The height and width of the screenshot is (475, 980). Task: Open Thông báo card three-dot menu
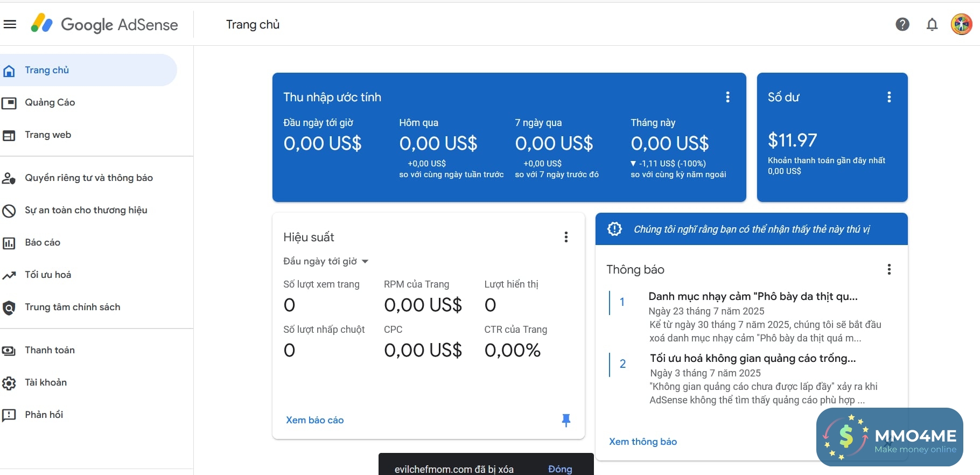tap(889, 269)
